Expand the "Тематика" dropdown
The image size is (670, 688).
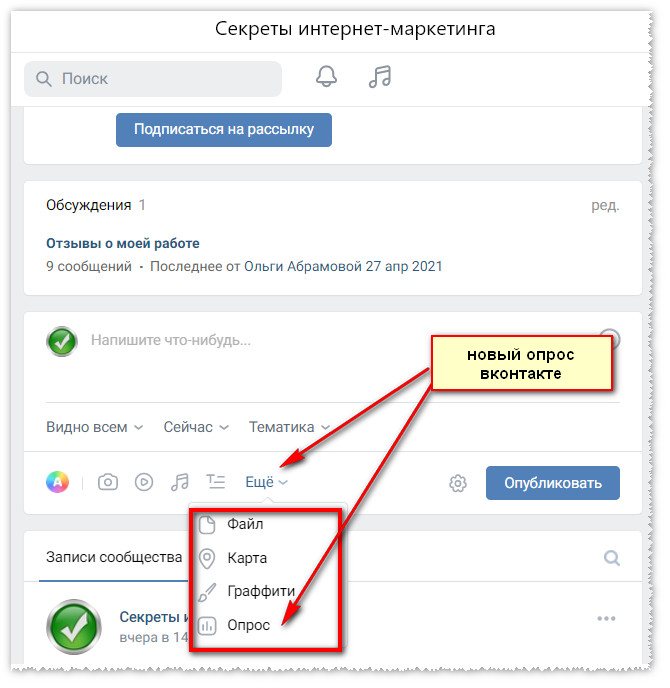coord(290,428)
